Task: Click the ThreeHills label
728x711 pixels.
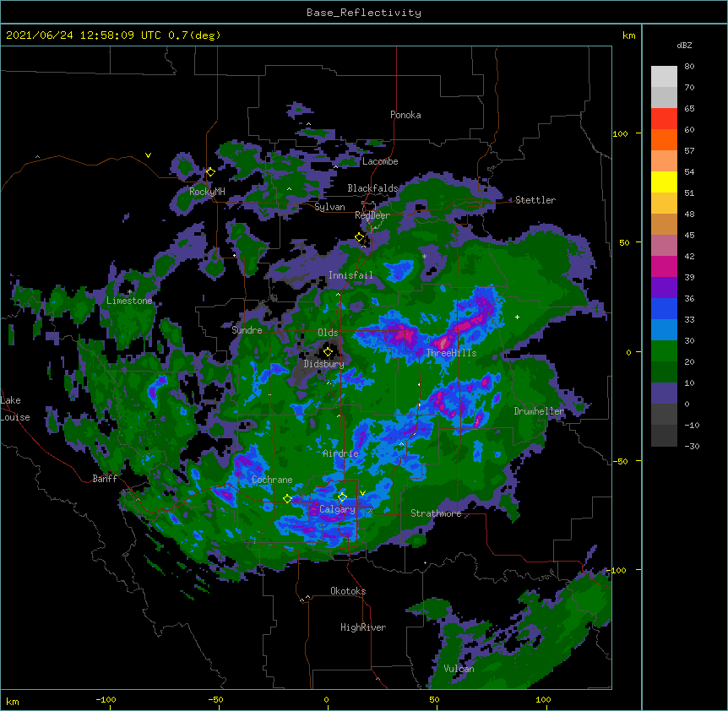Action: point(451,353)
